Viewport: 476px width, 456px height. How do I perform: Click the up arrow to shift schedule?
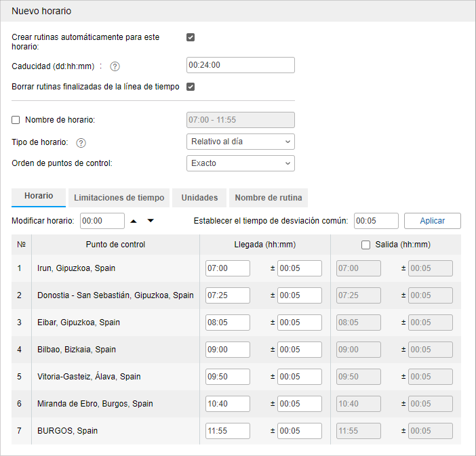click(x=134, y=221)
